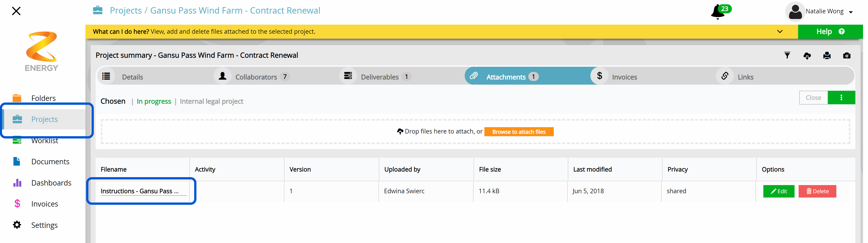
Task: Click the Details list icon
Action: 106,76
